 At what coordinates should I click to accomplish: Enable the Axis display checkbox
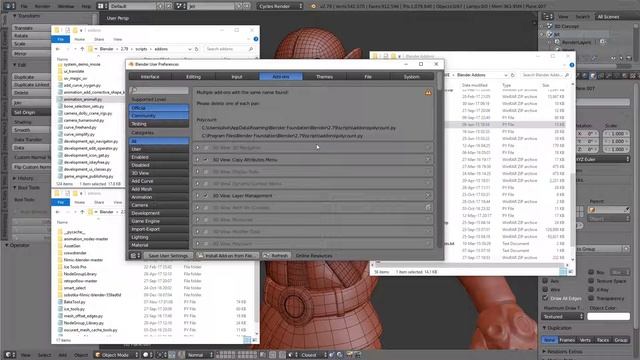click(545, 281)
